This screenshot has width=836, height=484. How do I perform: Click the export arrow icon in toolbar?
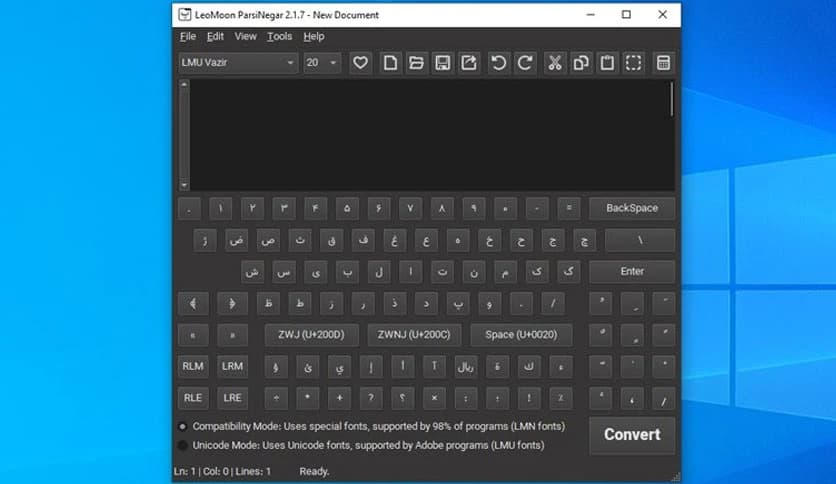[469, 63]
